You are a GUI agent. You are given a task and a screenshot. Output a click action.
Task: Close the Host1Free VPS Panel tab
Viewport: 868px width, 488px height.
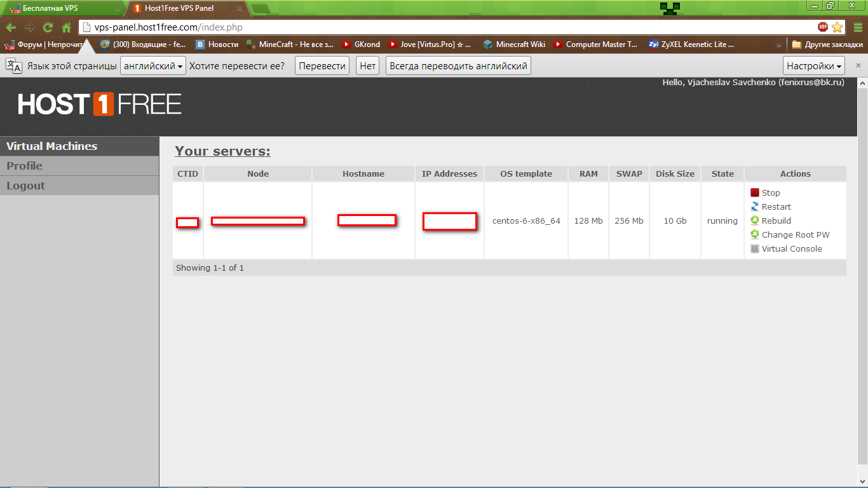coord(240,9)
